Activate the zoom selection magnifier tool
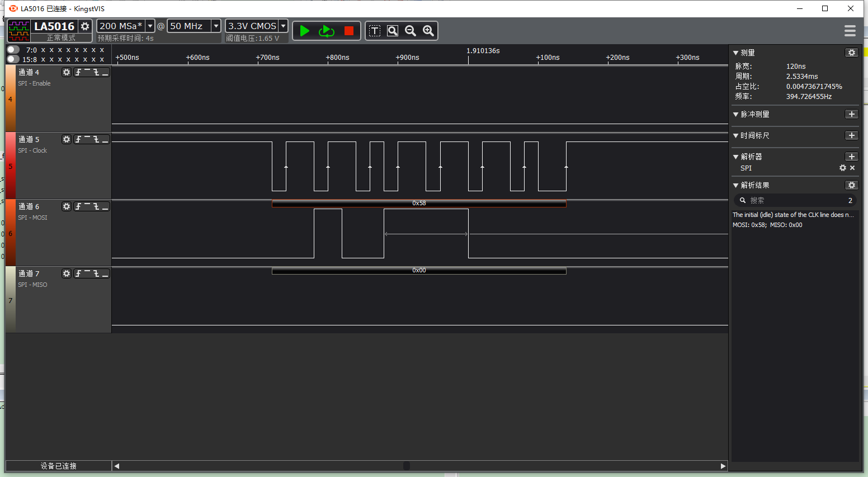Viewport: 868px width, 477px height. [x=392, y=31]
